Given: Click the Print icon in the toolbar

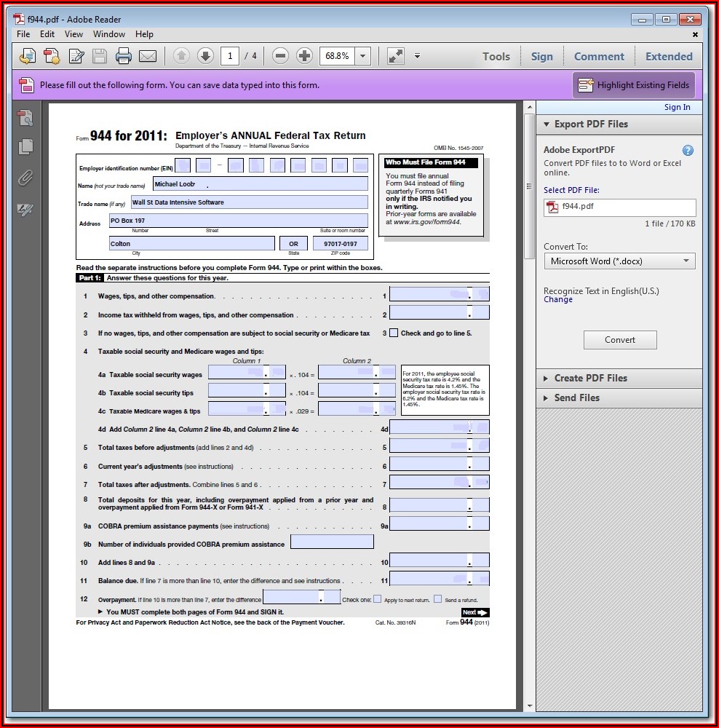Looking at the screenshot, I should 123,56.
